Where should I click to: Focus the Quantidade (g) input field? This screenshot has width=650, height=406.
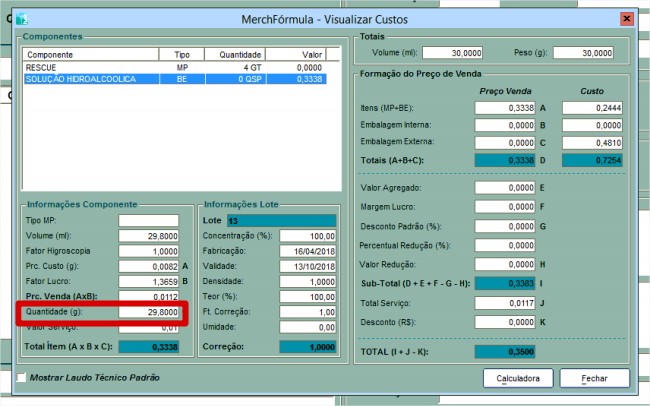148,312
